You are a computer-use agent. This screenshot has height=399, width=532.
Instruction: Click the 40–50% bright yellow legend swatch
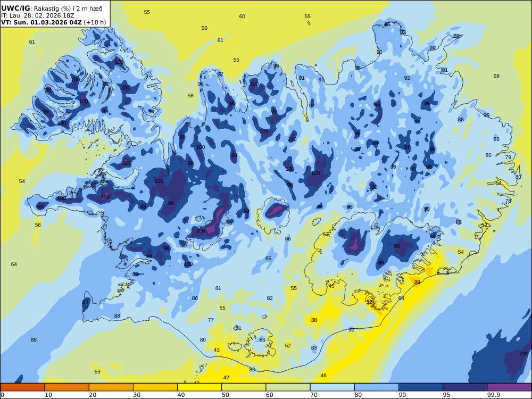199,387
